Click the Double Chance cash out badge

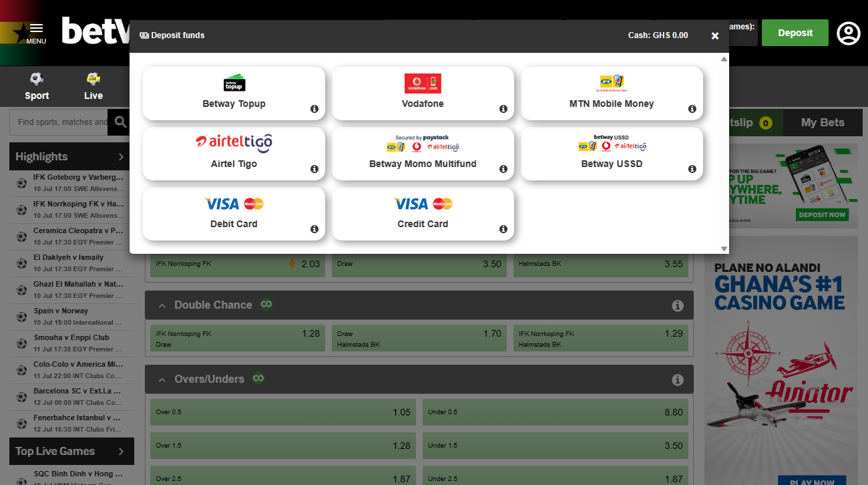(x=266, y=304)
